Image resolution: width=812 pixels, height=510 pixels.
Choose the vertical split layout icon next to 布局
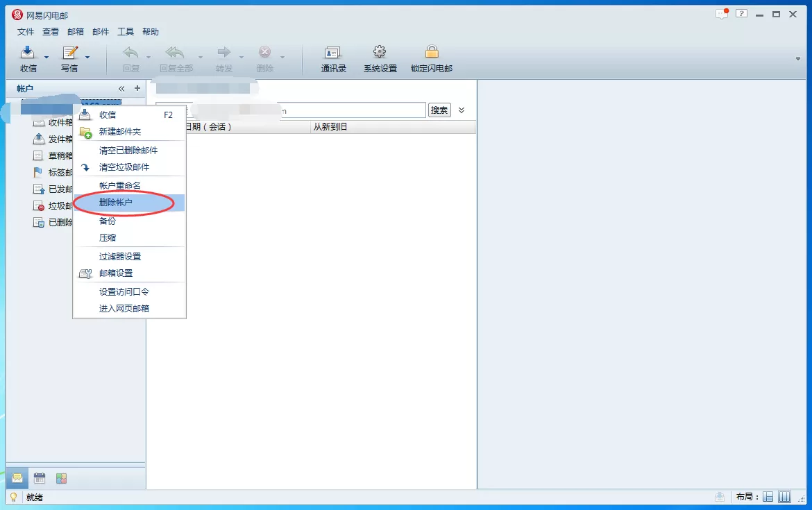coord(784,497)
